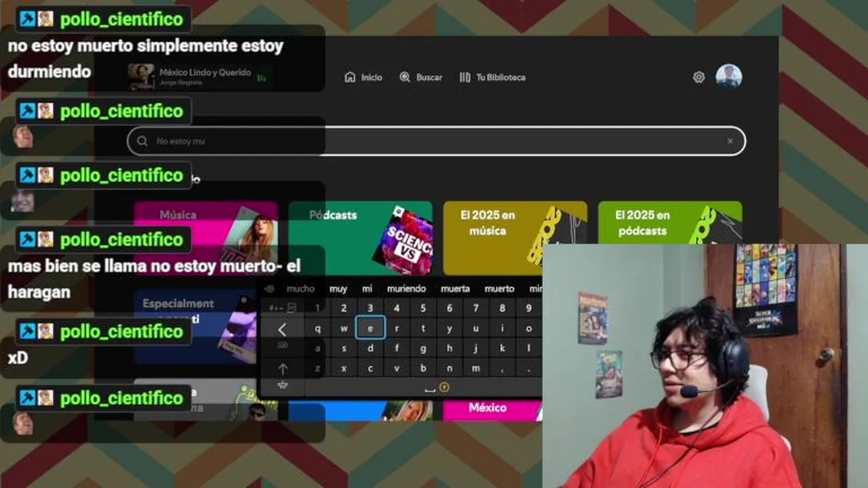Open the profile avatar menu

[729, 77]
